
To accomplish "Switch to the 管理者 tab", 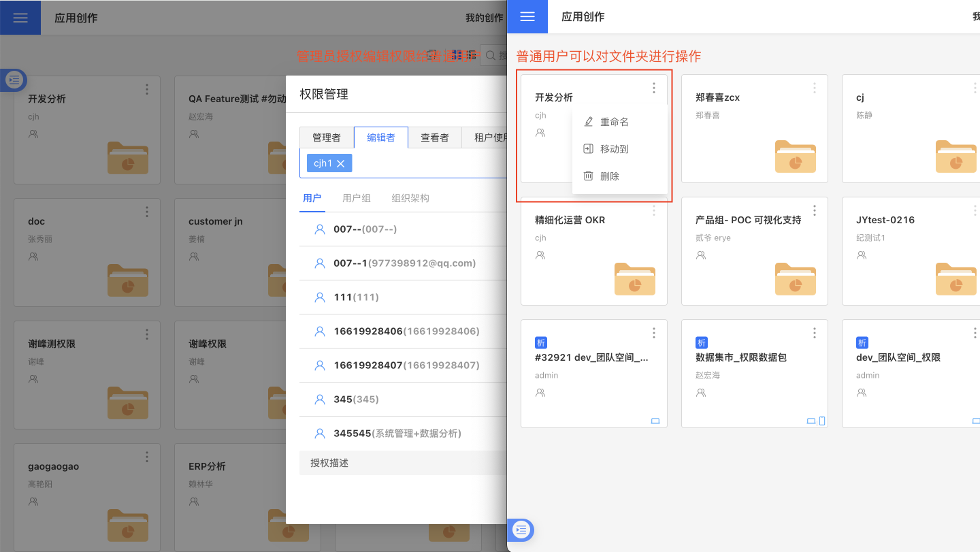I will coord(327,137).
